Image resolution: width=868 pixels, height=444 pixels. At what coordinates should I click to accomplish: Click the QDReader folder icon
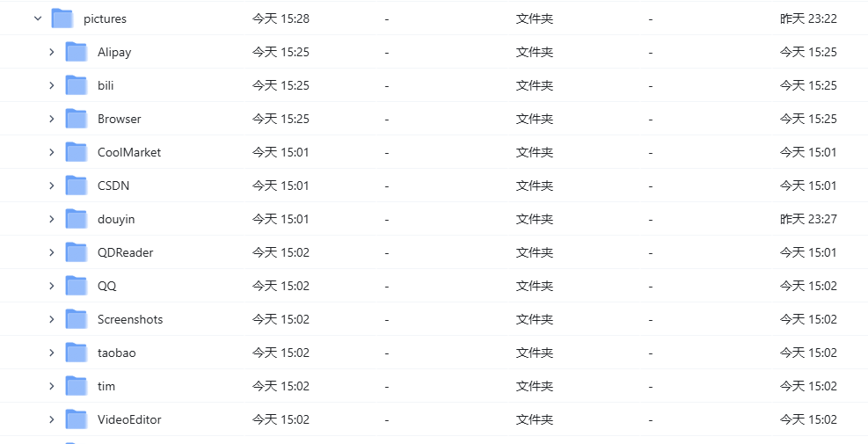tap(77, 252)
